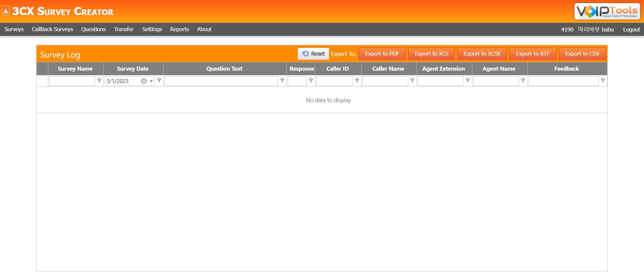Open filter menu icon for Caller ID

(x=357, y=80)
